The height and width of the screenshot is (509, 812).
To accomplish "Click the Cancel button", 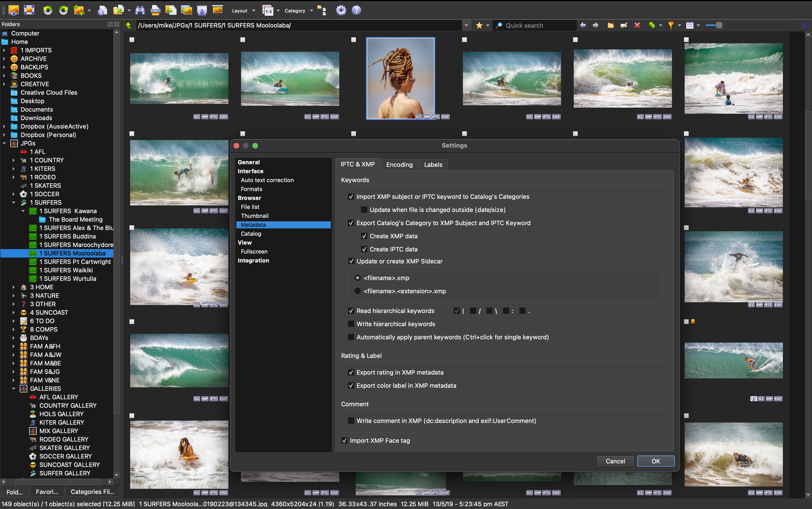I will point(615,461).
